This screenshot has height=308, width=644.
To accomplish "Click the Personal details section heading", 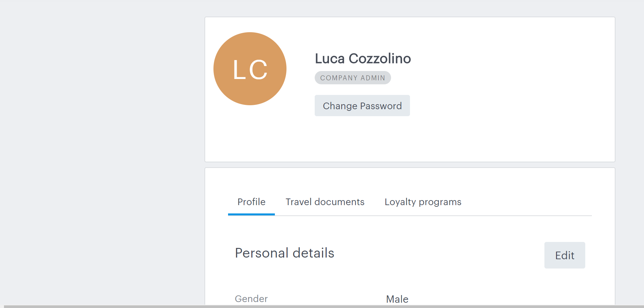I will [x=284, y=253].
